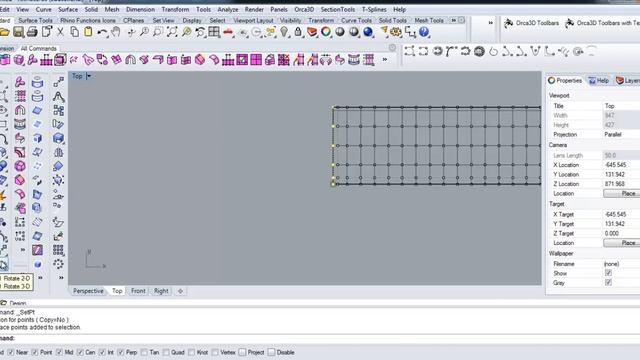This screenshot has width=640, height=360.
Task: Click the Copy icon in the toolbar
Action: click(74, 32)
